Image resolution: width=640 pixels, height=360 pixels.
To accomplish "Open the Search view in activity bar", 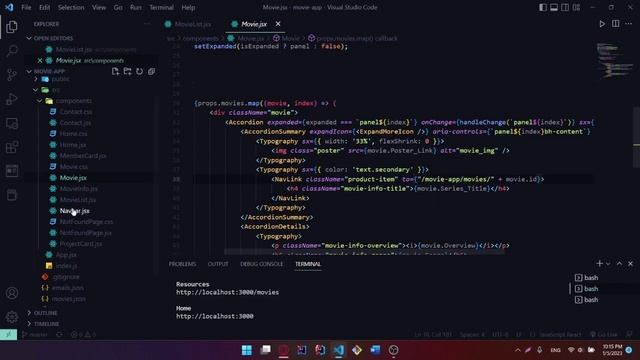I will tap(12, 51).
